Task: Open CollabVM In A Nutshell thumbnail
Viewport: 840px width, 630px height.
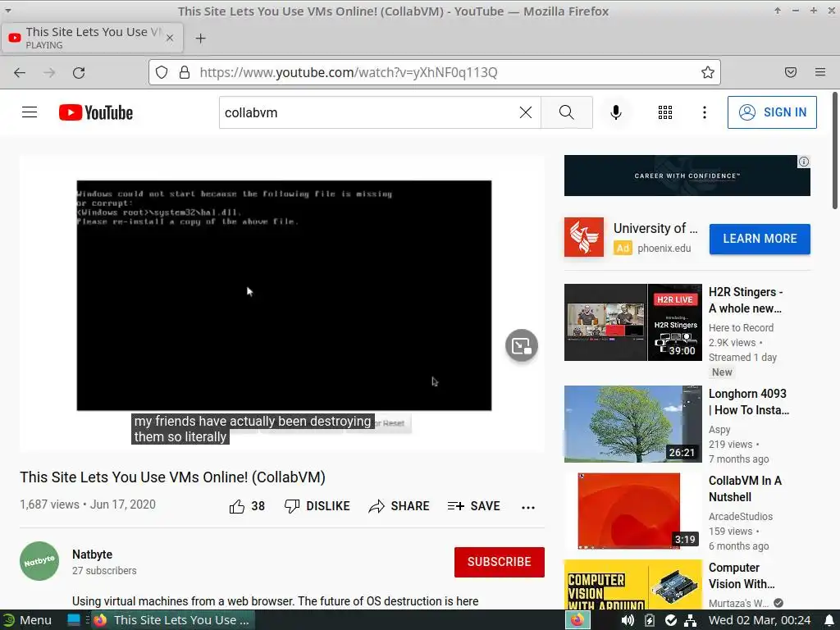Action: coord(632,510)
